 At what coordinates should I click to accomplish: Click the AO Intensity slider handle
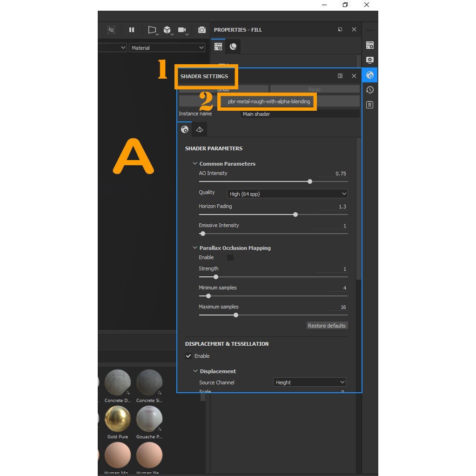click(310, 181)
